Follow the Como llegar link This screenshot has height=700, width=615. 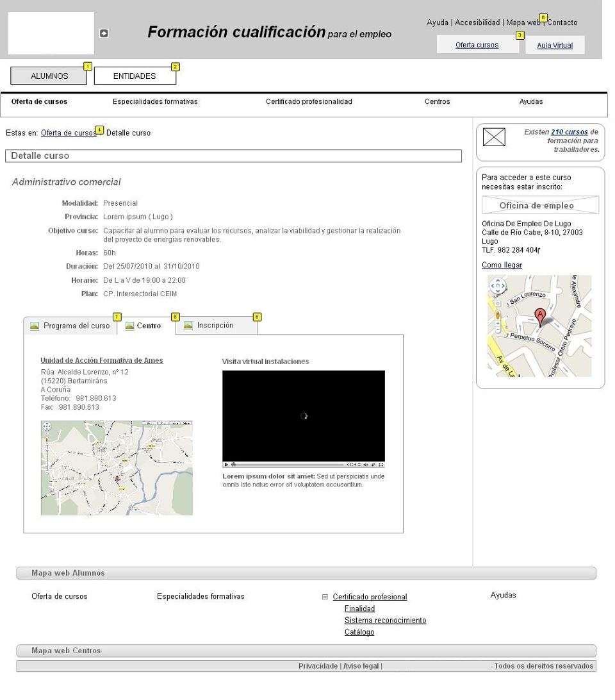[502, 265]
